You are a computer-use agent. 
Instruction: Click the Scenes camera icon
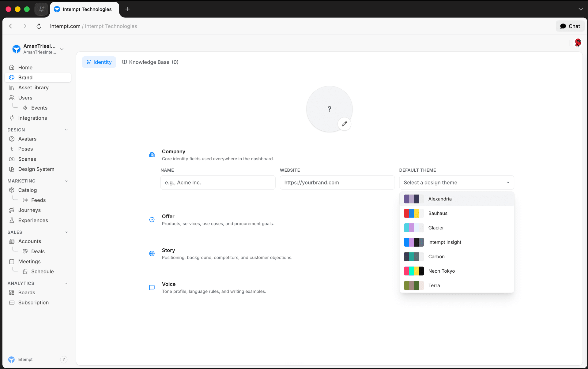tap(12, 159)
